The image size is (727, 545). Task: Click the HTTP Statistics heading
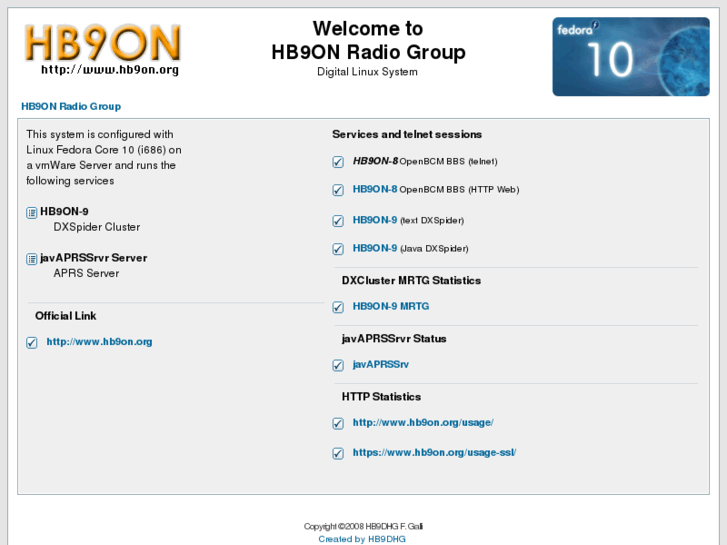(381, 397)
